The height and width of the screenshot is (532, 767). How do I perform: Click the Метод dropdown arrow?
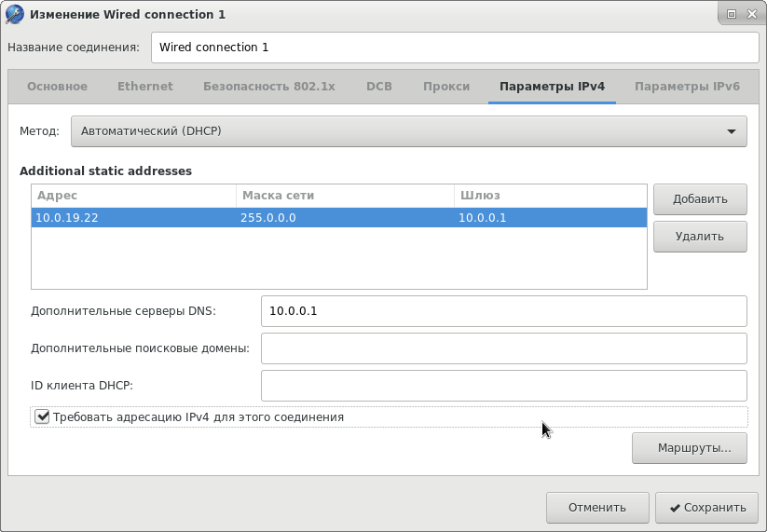tap(732, 131)
